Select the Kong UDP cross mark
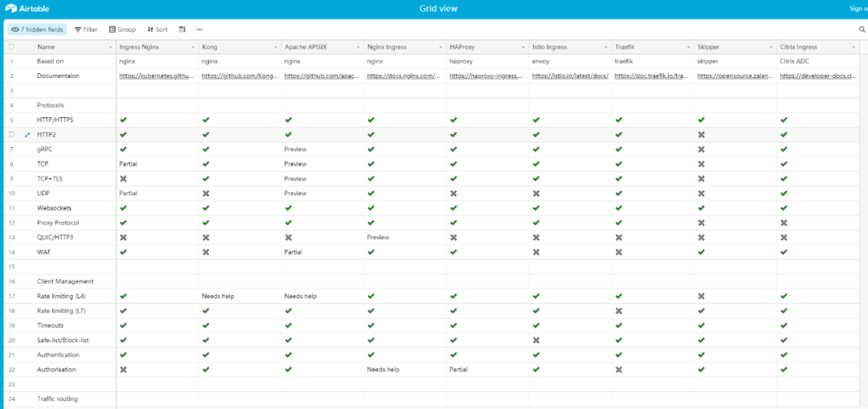 click(x=206, y=193)
